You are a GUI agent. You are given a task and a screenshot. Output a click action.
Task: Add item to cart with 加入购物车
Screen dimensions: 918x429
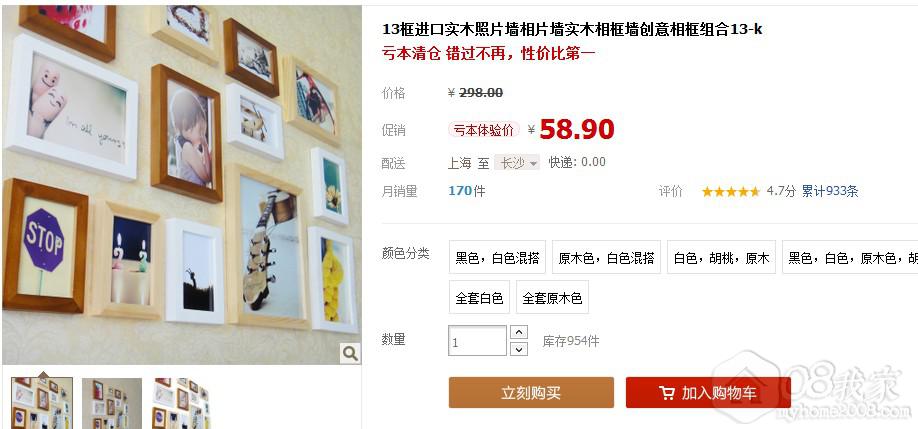click(x=708, y=393)
